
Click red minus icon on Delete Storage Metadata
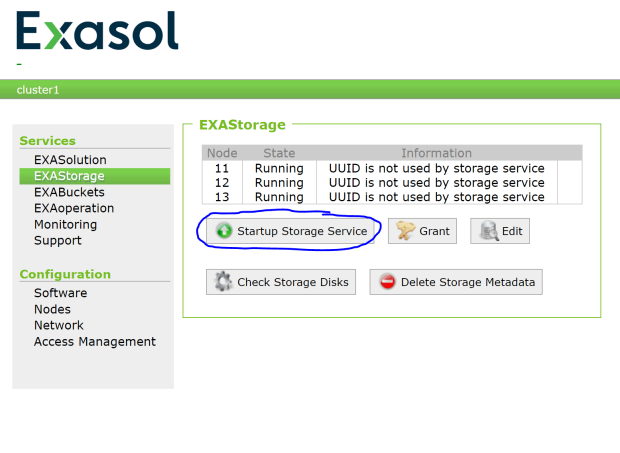(387, 282)
